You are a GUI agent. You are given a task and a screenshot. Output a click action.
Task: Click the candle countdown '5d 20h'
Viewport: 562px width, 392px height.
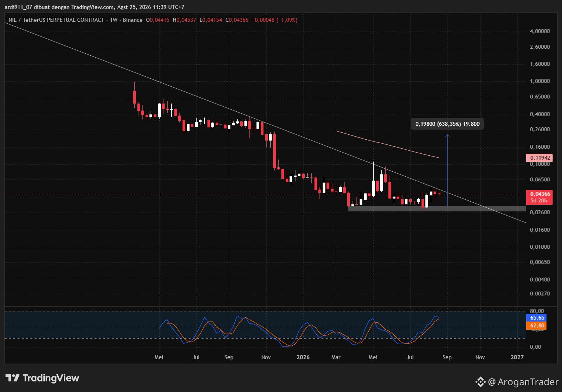pos(539,201)
